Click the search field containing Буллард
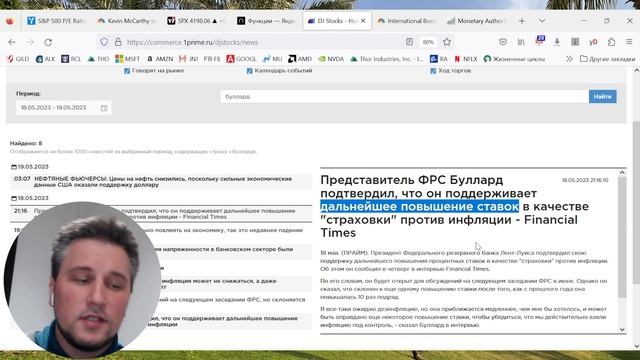640x360 pixels. (x=404, y=97)
